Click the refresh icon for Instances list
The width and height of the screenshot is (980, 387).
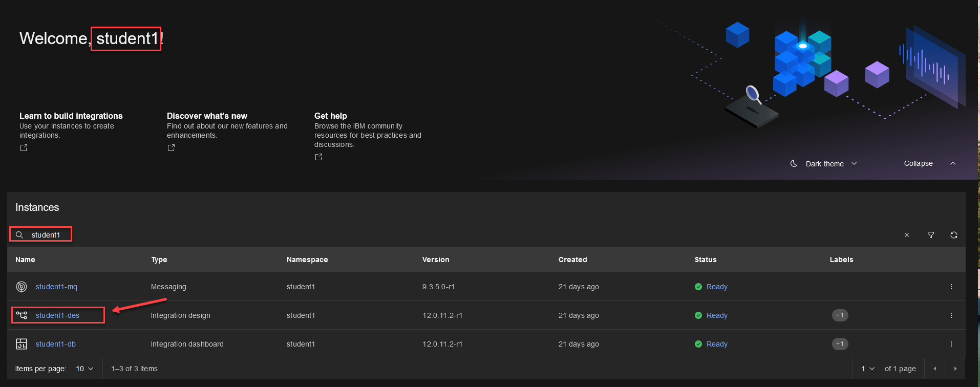click(x=953, y=235)
